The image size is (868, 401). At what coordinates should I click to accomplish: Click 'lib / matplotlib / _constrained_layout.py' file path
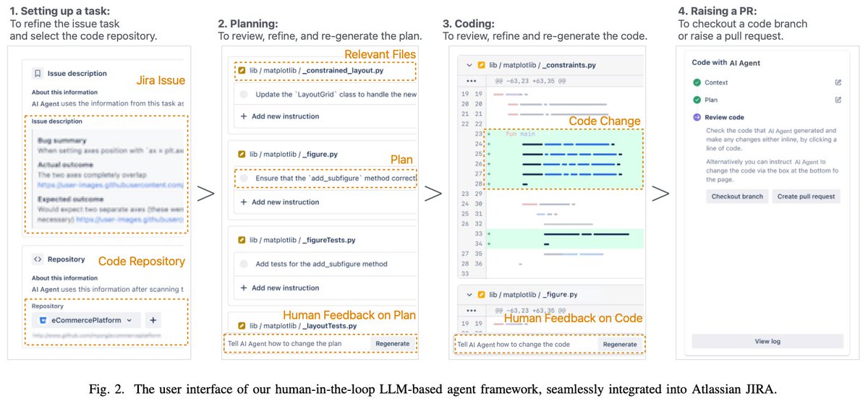tap(318, 72)
